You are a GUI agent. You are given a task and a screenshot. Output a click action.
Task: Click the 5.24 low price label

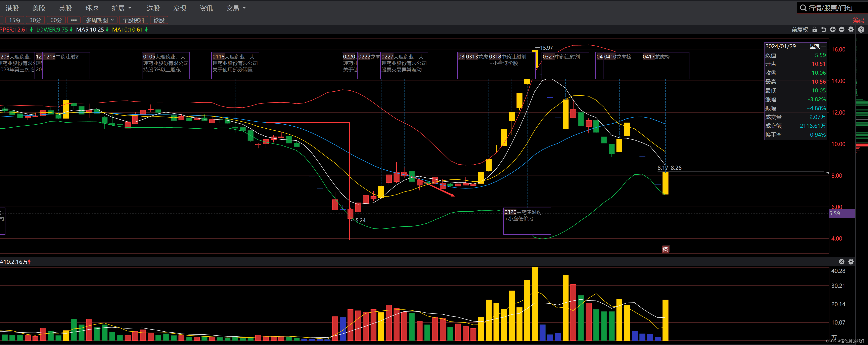click(358, 220)
